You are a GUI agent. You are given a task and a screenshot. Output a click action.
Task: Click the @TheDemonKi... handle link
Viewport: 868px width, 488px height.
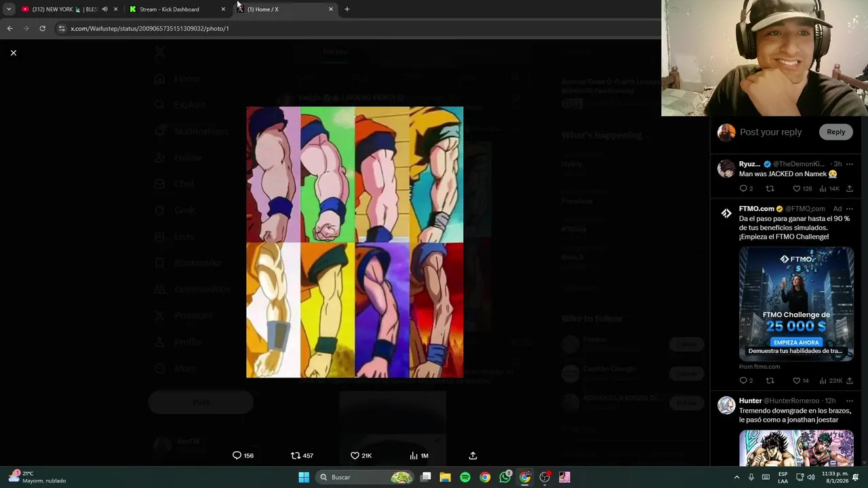pos(798,164)
